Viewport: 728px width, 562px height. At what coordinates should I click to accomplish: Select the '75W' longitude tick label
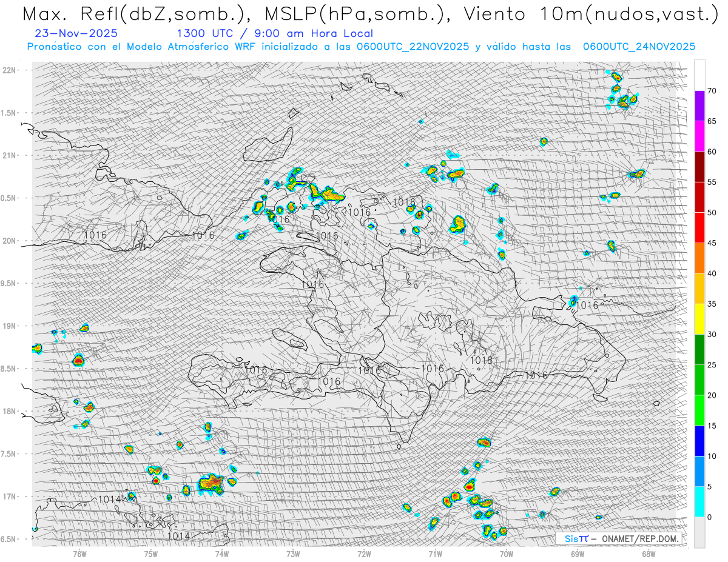tap(151, 554)
